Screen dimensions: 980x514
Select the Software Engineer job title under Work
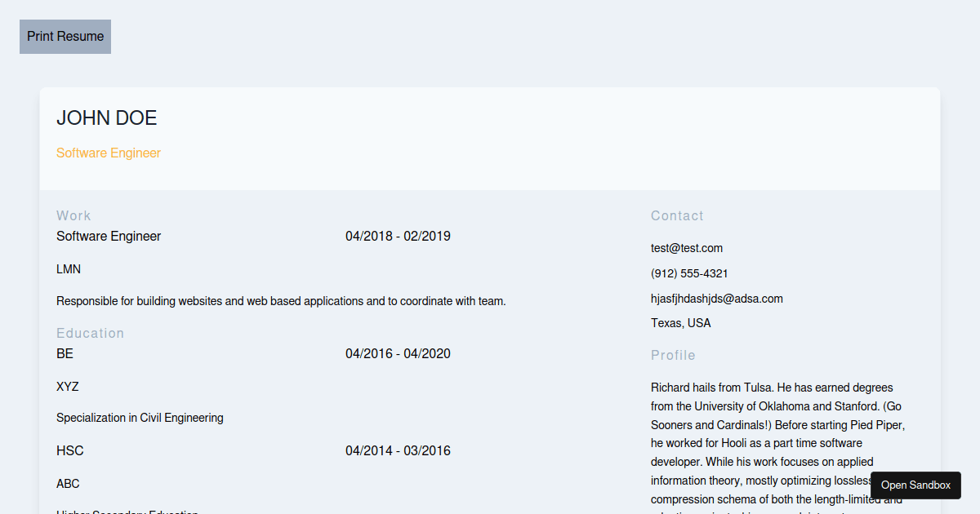(109, 236)
